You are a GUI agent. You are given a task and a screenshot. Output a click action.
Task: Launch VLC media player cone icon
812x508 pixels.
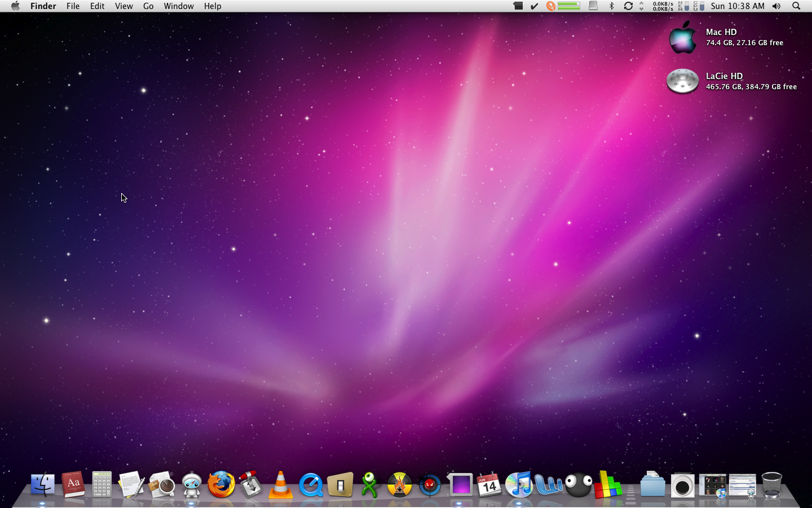280,485
